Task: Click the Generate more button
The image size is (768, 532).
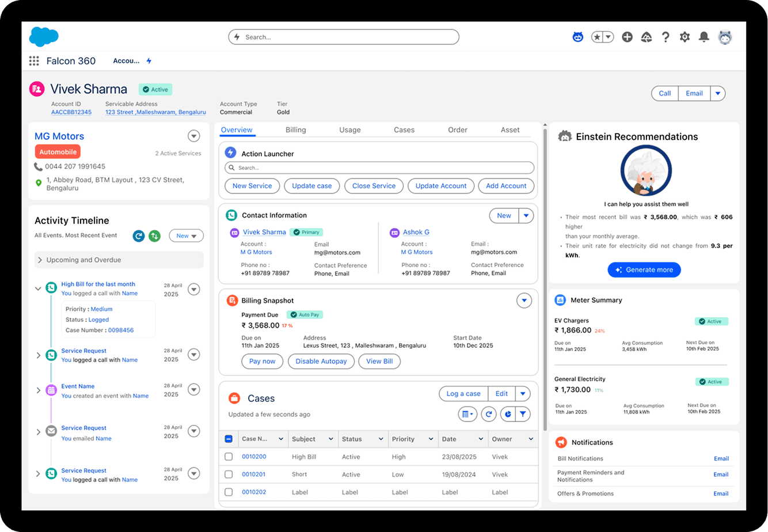Action: coord(644,270)
